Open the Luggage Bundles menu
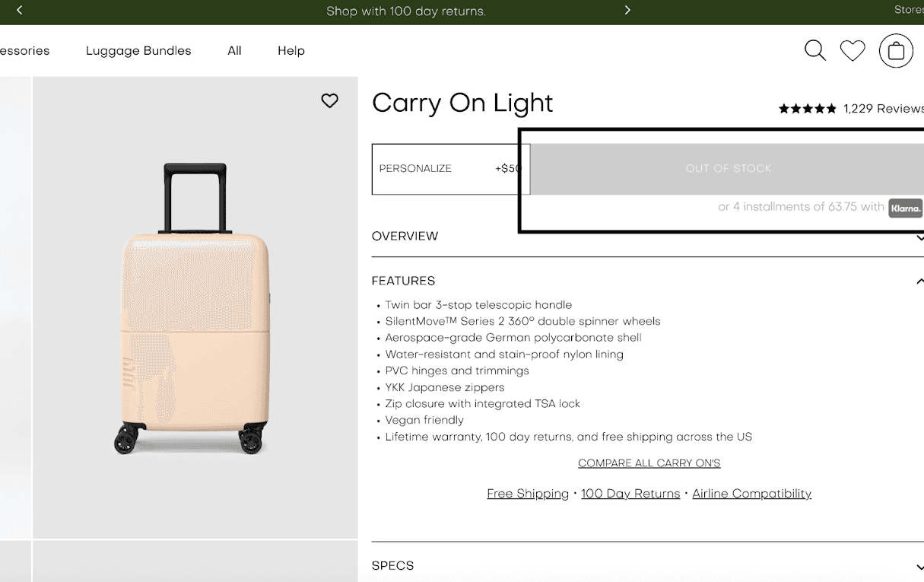924x582 pixels. [138, 51]
